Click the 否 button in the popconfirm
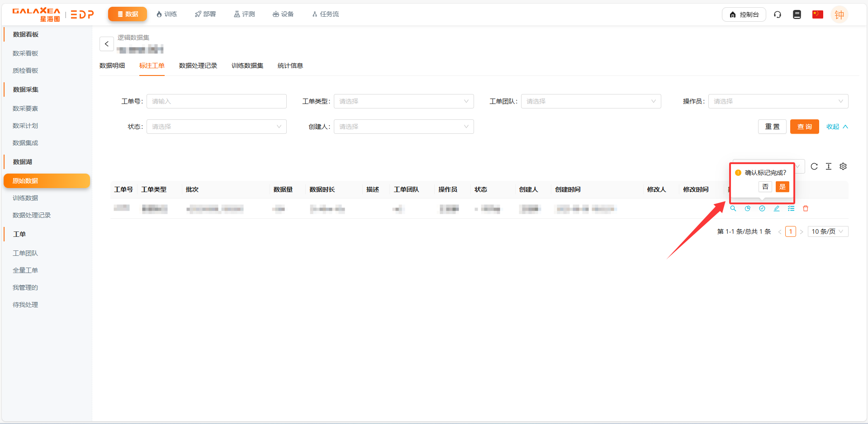The width and height of the screenshot is (868, 424). (x=765, y=187)
